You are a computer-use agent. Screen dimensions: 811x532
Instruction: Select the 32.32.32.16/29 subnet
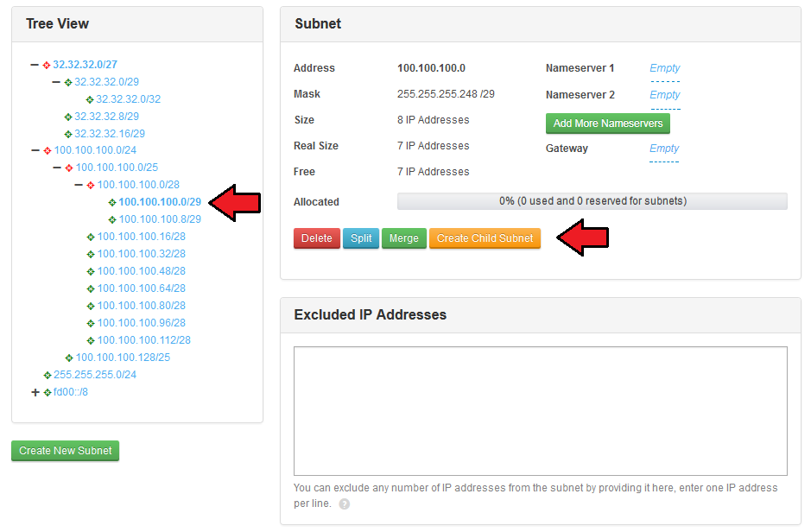110,133
